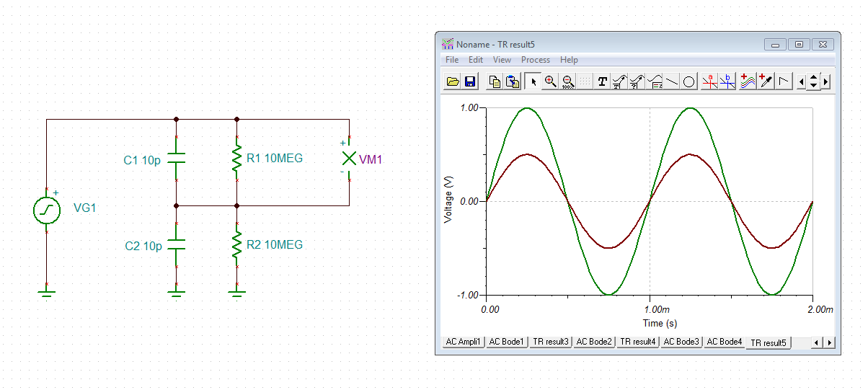Switch to the AC Bode2 tab
This screenshot has width=868, height=390.
[x=594, y=342]
